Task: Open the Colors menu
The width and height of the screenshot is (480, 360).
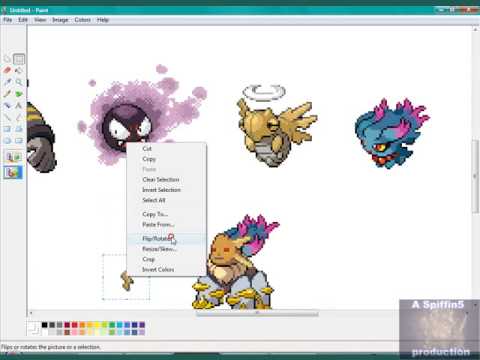Action: pyautogui.click(x=83, y=20)
